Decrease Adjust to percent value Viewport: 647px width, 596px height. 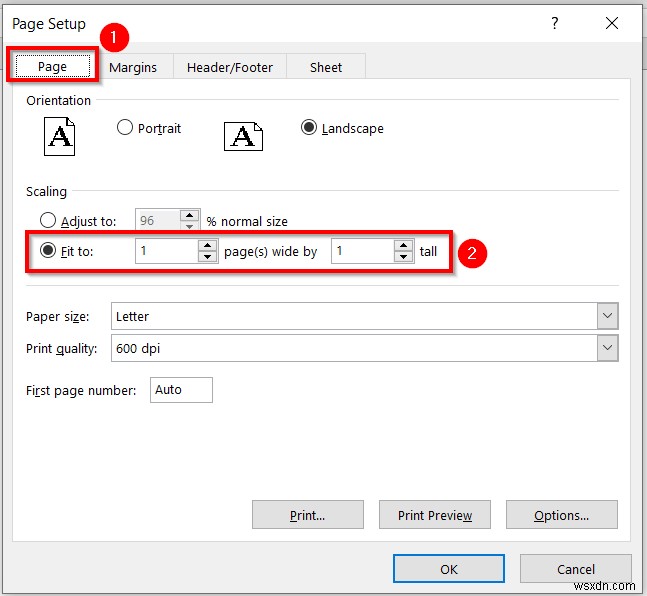pos(189,226)
